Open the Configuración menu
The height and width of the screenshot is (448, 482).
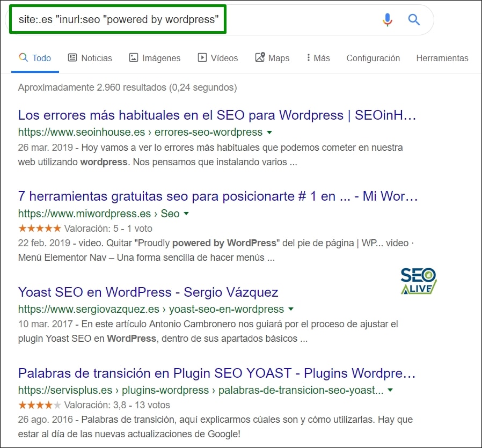click(x=373, y=57)
